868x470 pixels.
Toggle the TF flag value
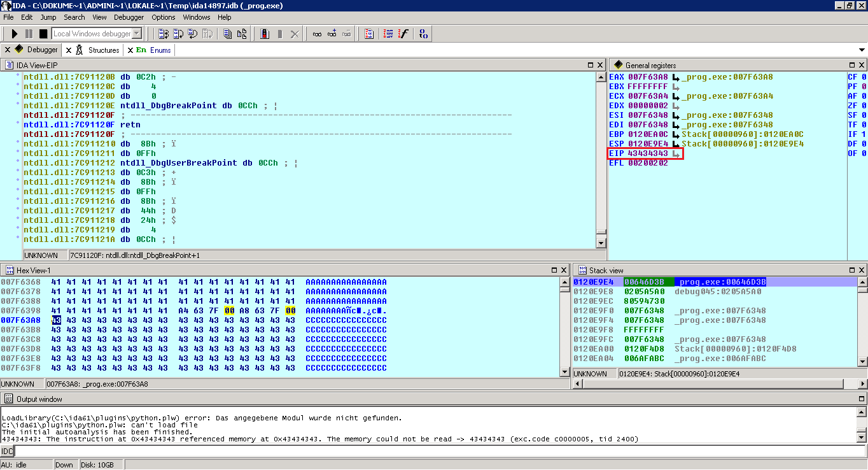pos(864,125)
